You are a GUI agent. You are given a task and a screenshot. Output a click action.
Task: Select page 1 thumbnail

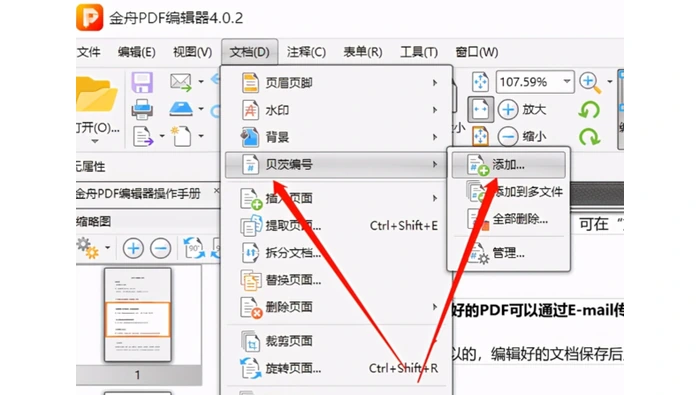(138, 315)
